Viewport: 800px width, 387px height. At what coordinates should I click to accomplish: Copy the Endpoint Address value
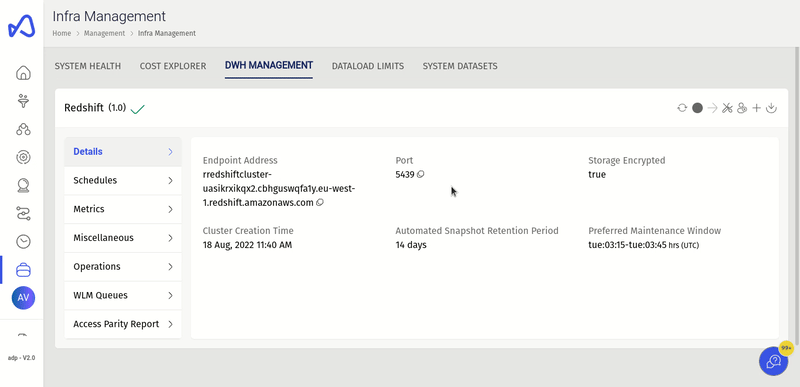point(320,202)
